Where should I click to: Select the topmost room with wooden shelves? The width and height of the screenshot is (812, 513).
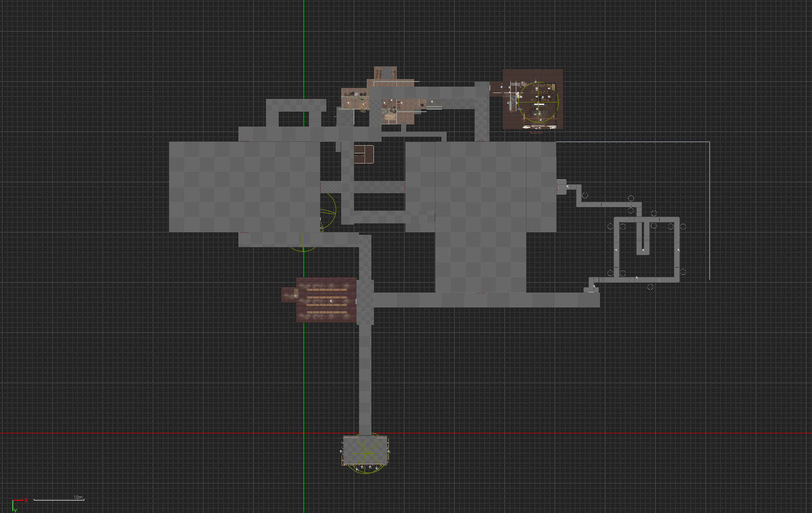pos(385,73)
